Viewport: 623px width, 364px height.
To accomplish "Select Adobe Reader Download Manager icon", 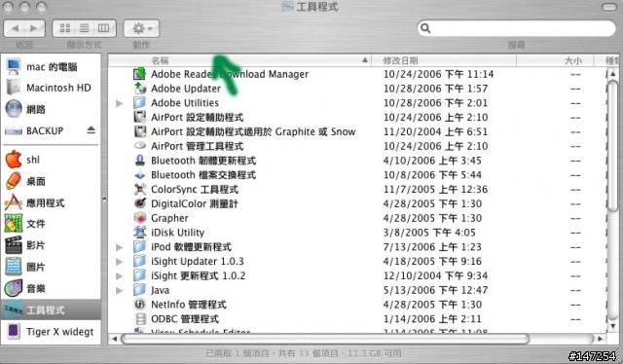I will click(139, 74).
